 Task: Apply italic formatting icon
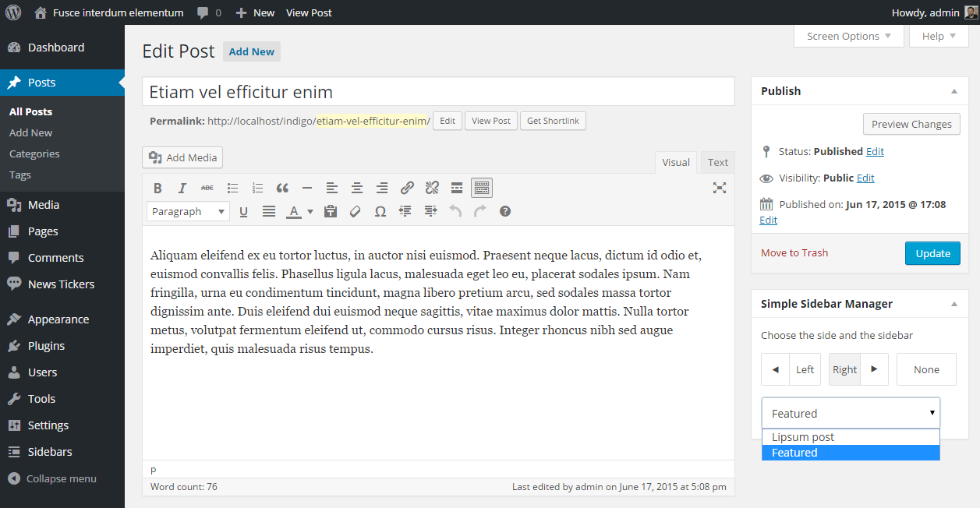click(x=182, y=188)
